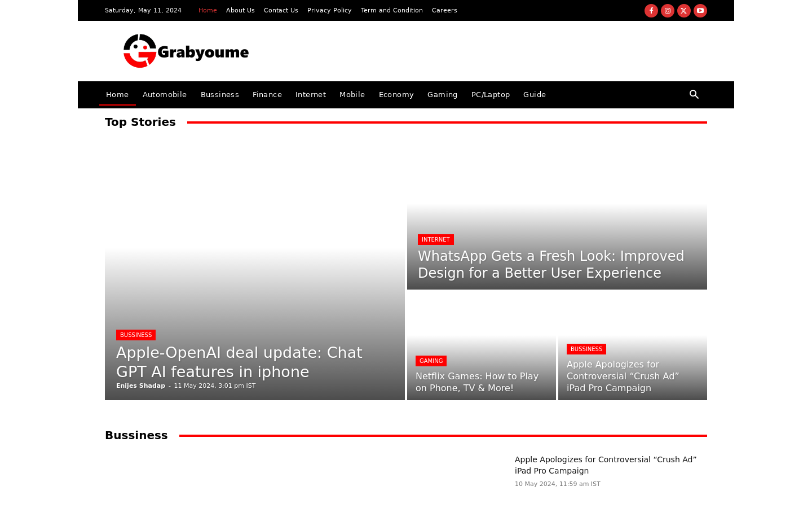
Task: Open Crush Ad article in Top Stories
Action: point(623,376)
